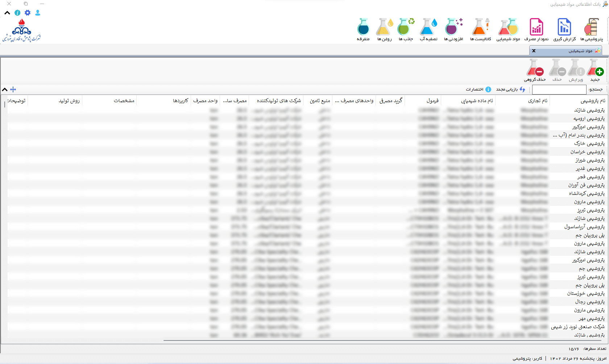Screen dimensions: 609x364
Task: Open the روغن ها category icon
Action: (384, 29)
